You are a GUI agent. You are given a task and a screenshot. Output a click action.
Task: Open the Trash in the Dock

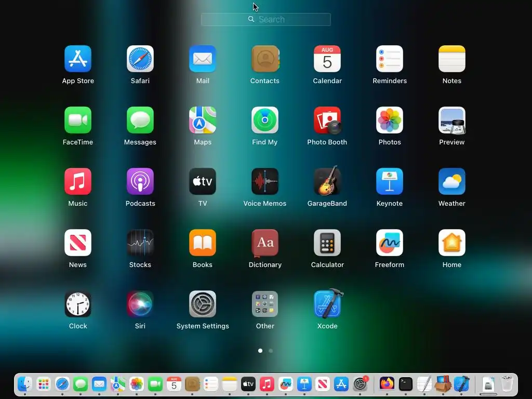(507, 384)
